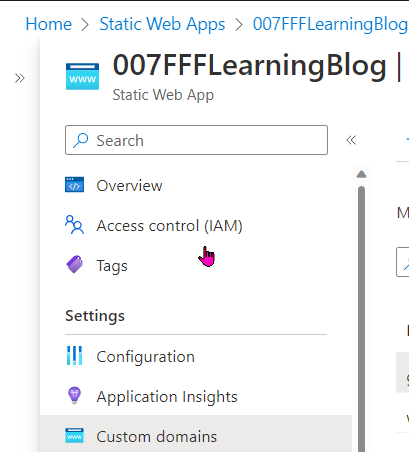Image resolution: width=409 pixels, height=452 pixels.
Task: Click the Overview code icon
Action: coord(74,185)
